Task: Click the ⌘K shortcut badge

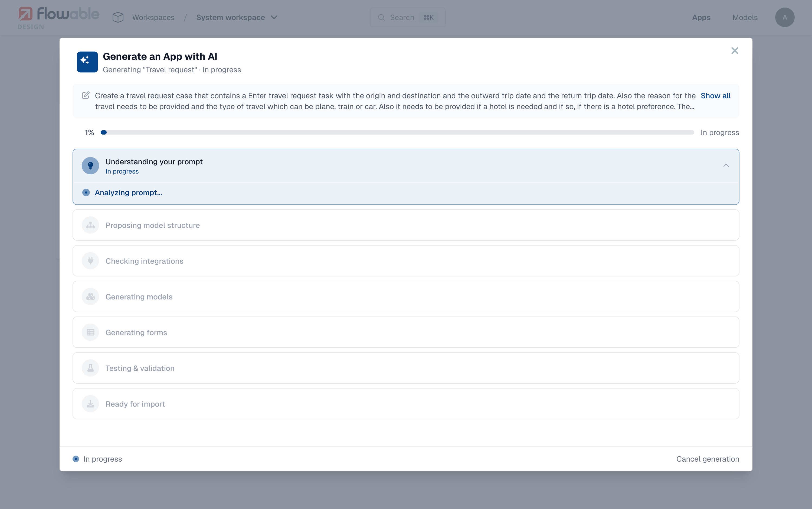Action: tap(428, 18)
